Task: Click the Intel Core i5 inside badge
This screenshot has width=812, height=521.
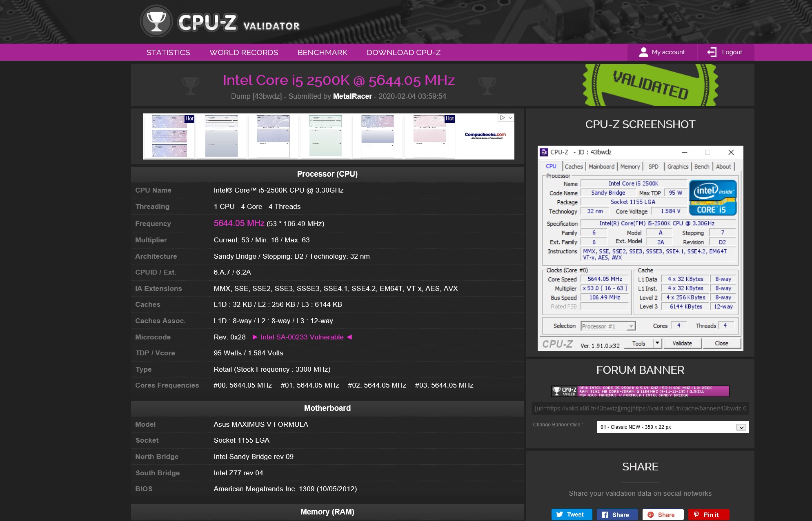Action: click(713, 198)
